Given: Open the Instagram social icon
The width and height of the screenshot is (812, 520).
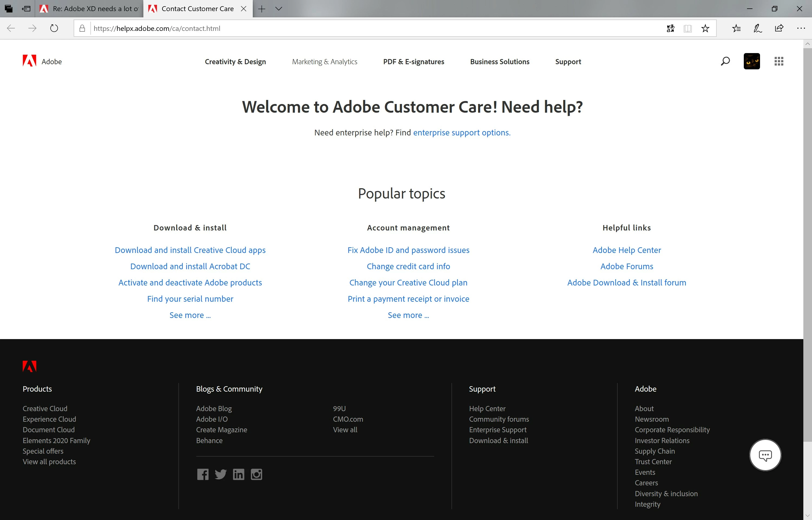Looking at the screenshot, I should (256, 474).
